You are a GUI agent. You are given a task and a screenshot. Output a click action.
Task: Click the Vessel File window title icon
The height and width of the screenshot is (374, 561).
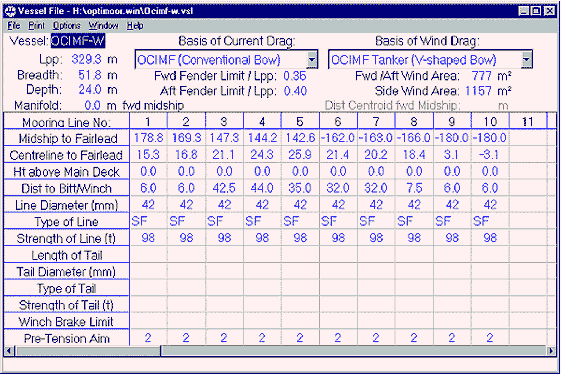point(10,11)
